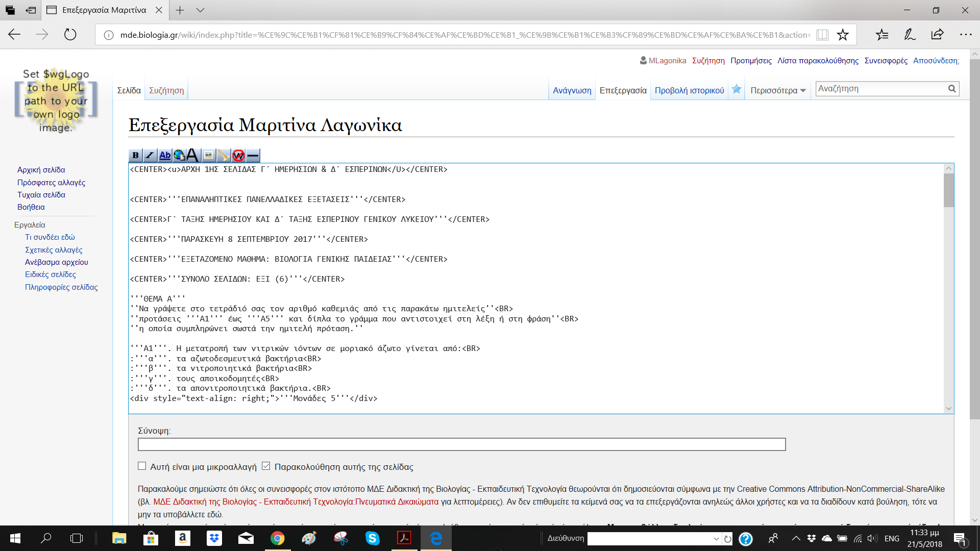The width and height of the screenshot is (980, 551).
Task: Open Λίστα παρακολούθησης link
Action: click(x=818, y=61)
